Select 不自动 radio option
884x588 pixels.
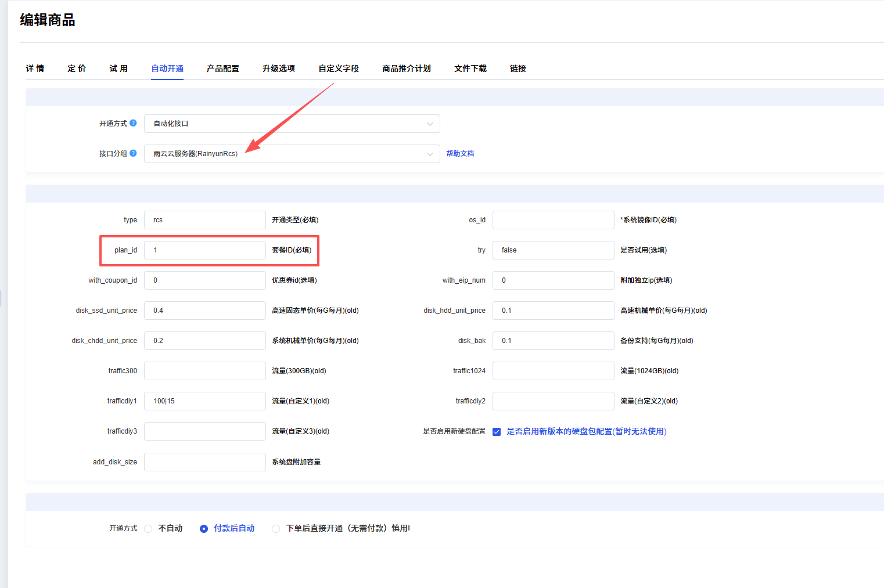coord(148,529)
